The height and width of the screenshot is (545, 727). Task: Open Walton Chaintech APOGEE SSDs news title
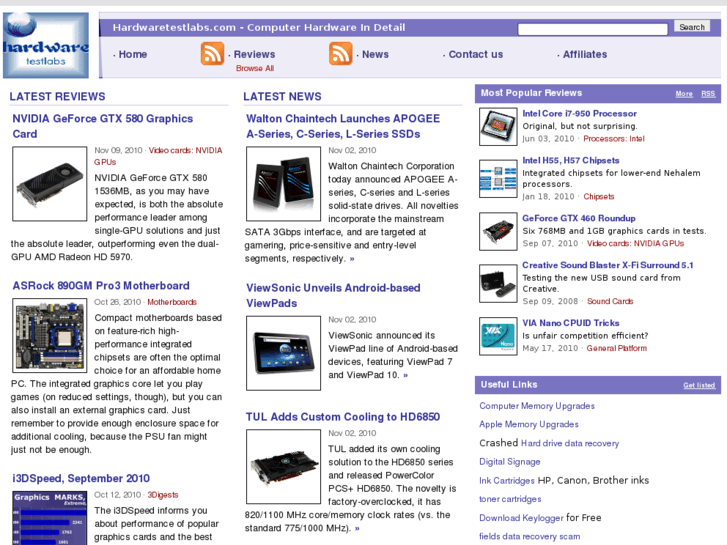pos(343,126)
